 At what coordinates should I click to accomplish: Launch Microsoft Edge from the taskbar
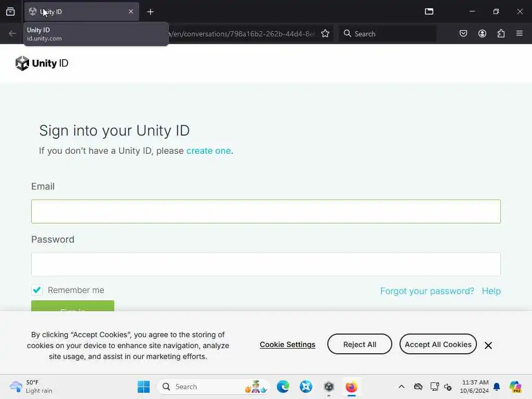[283, 387]
